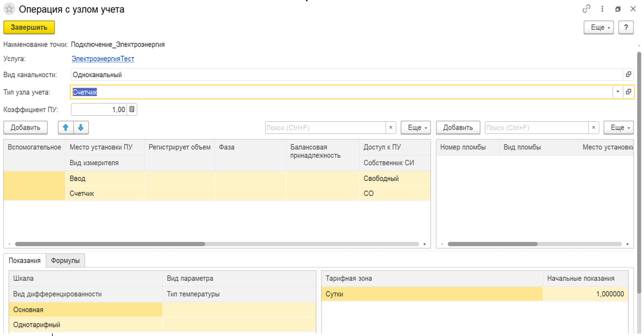Click the Завершить button

coord(29,27)
